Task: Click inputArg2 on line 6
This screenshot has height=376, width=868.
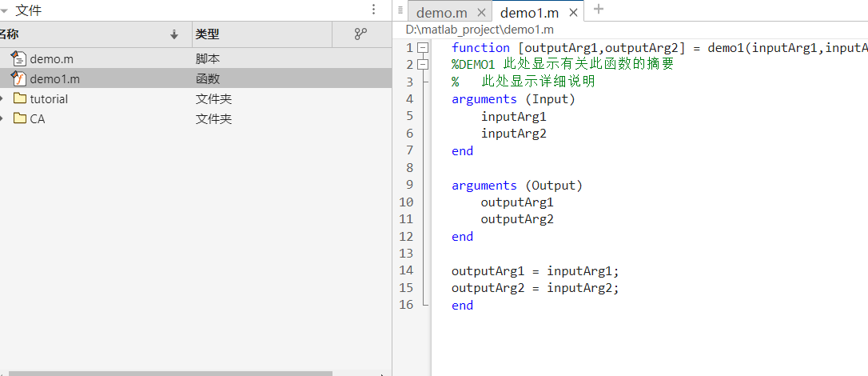Action: (514, 134)
